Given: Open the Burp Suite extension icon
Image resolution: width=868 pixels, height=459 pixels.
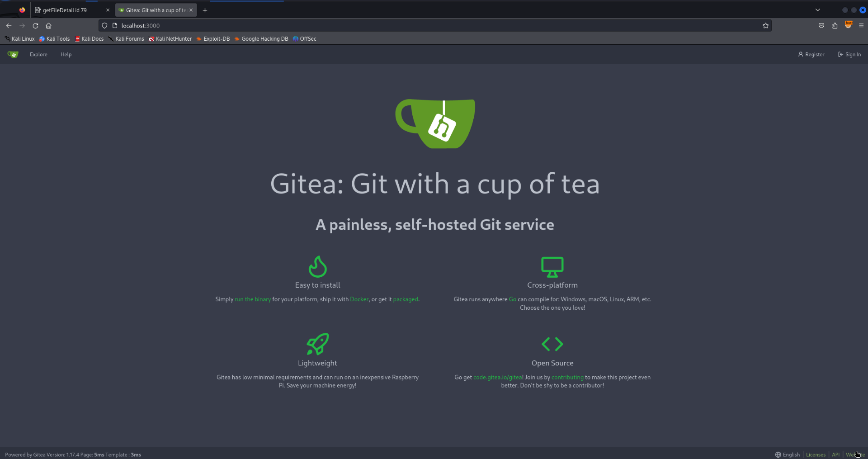Looking at the screenshot, I should [x=848, y=25].
